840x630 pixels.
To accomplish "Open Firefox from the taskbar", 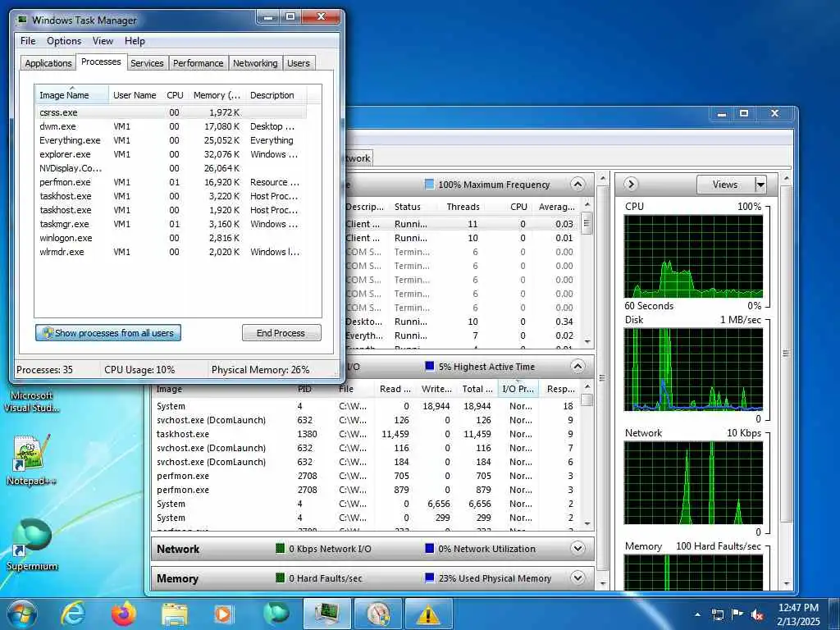I will [x=124, y=614].
